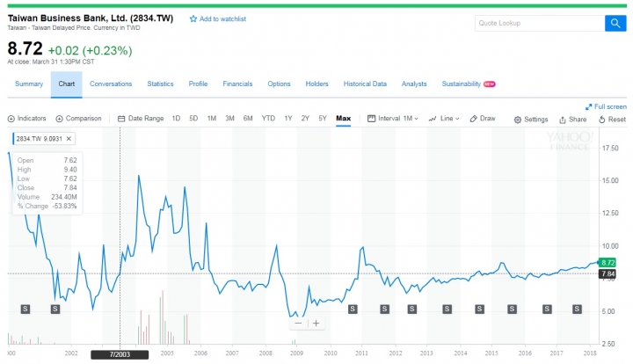Click the % Change -53.83% tooltip row
This screenshot has height=364, width=633.
click(47, 207)
